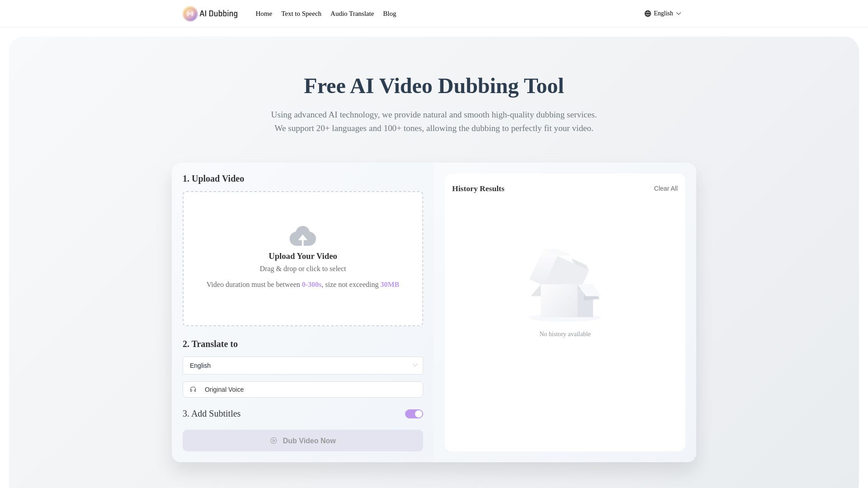
Task: Open the Blog page from navigation
Action: [389, 14]
